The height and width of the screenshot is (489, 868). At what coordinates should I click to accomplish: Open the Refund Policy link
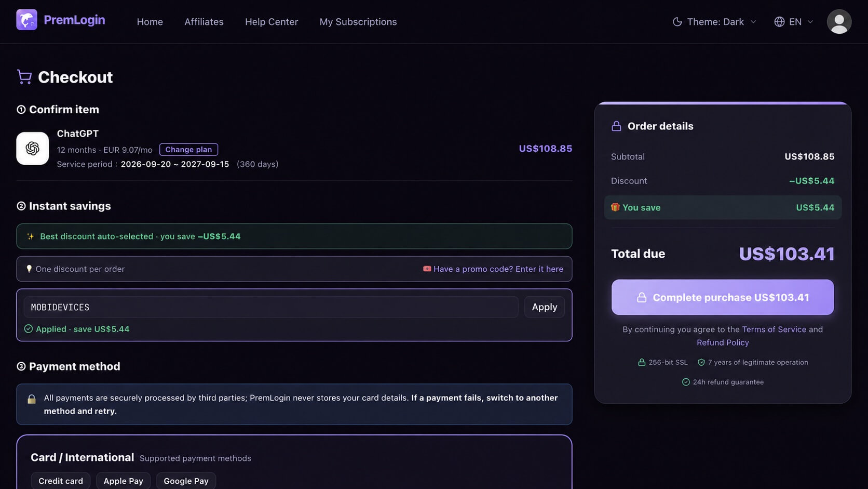pyautogui.click(x=723, y=342)
